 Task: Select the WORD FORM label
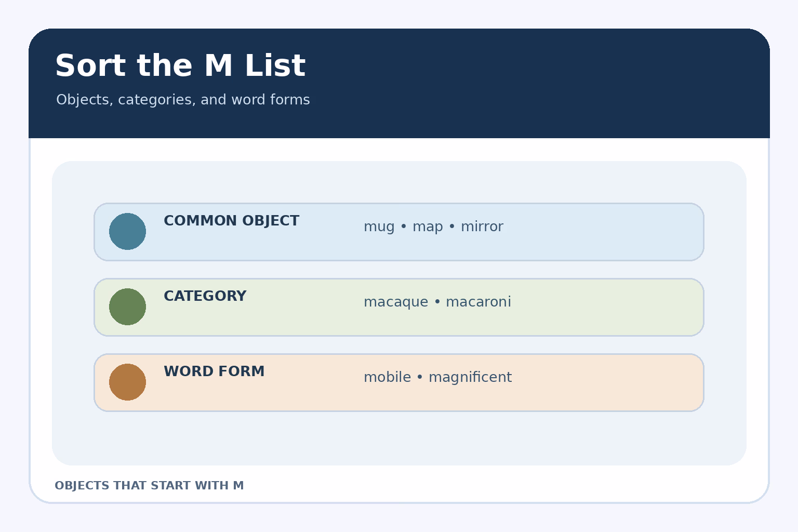tap(214, 371)
